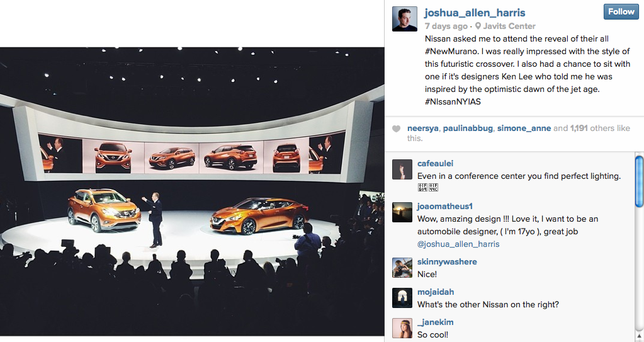This screenshot has height=342, width=644.
Task: Open cafeaulei's avatar thumbnail
Action: [402, 169]
